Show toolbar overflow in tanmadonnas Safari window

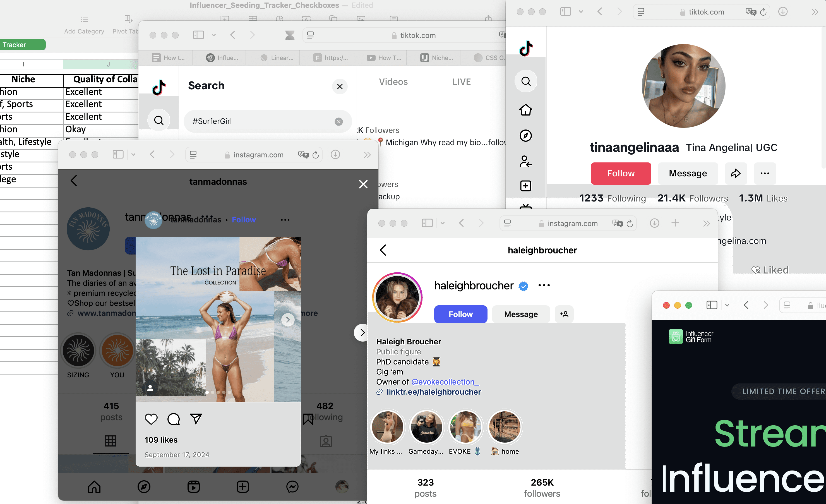(367, 155)
